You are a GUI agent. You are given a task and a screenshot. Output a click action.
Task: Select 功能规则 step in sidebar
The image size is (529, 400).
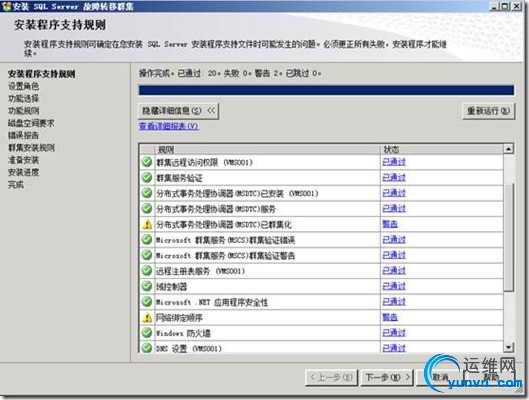23,111
